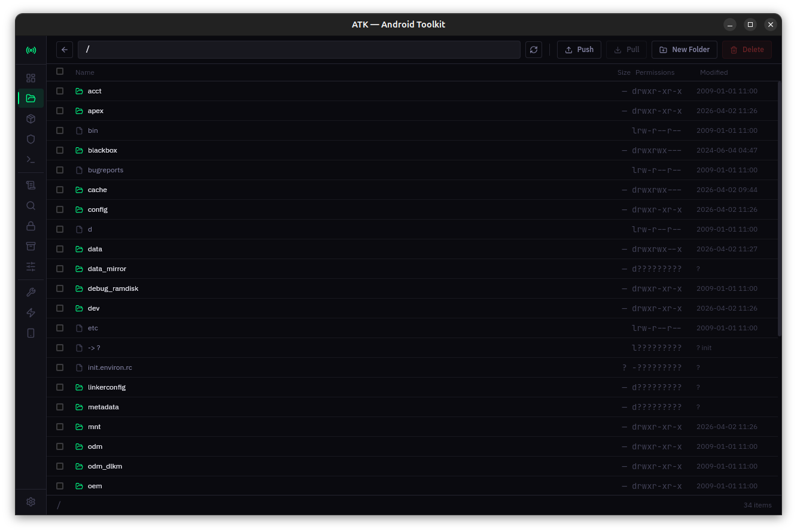Viewport: 797px width, 532px height.
Task: Check the box next to debug_ramdisk
Action: 60,288
